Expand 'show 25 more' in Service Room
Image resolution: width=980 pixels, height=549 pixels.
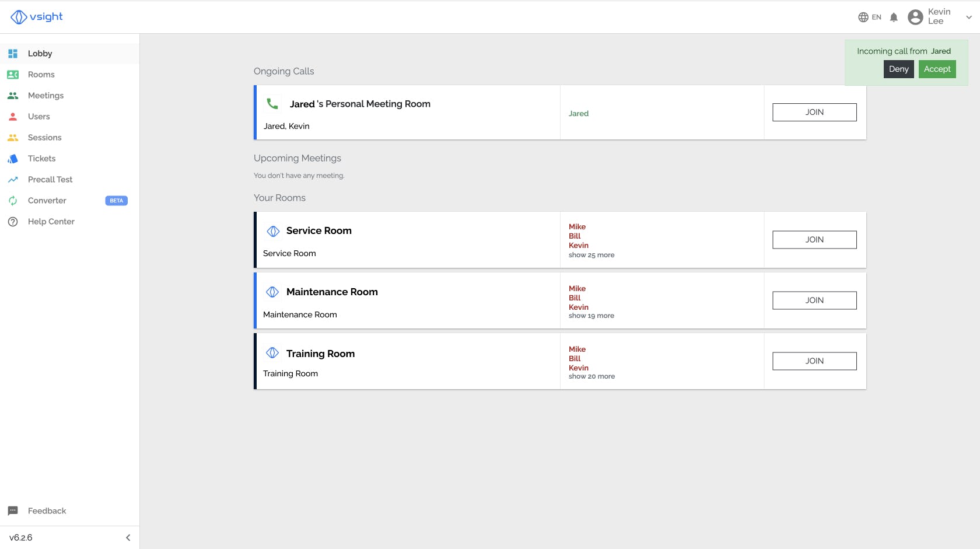[591, 255]
